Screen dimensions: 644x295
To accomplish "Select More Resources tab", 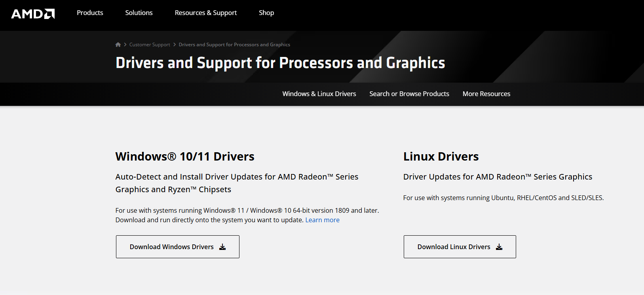I will [x=486, y=94].
